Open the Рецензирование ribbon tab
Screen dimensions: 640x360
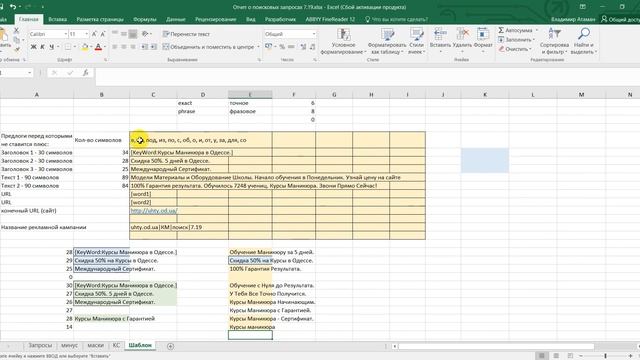click(216, 19)
